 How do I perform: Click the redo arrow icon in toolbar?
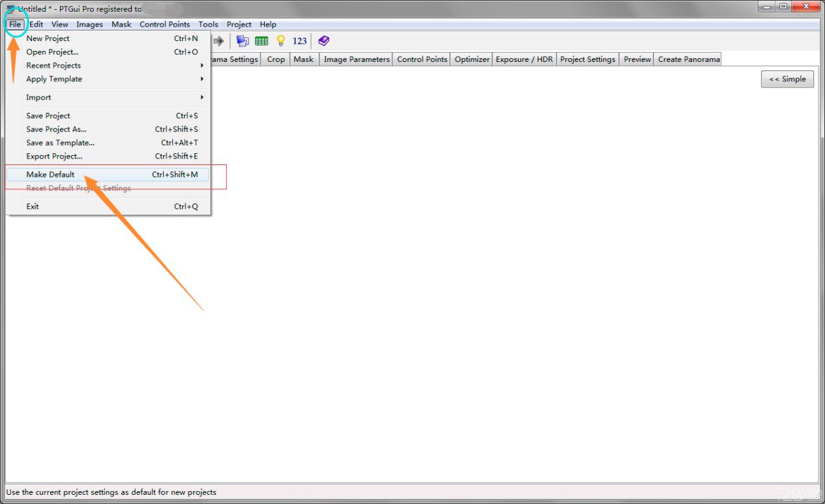pyautogui.click(x=218, y=41)
